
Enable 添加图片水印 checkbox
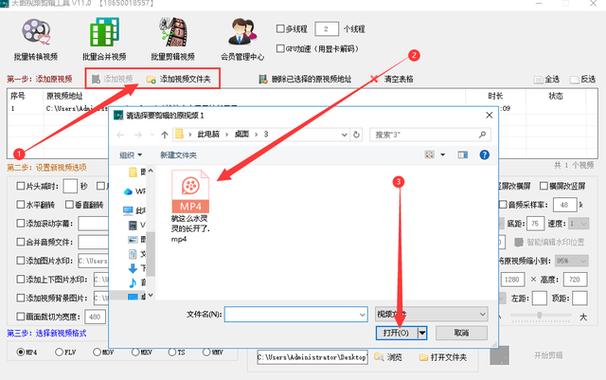click(x=20, y=261)
